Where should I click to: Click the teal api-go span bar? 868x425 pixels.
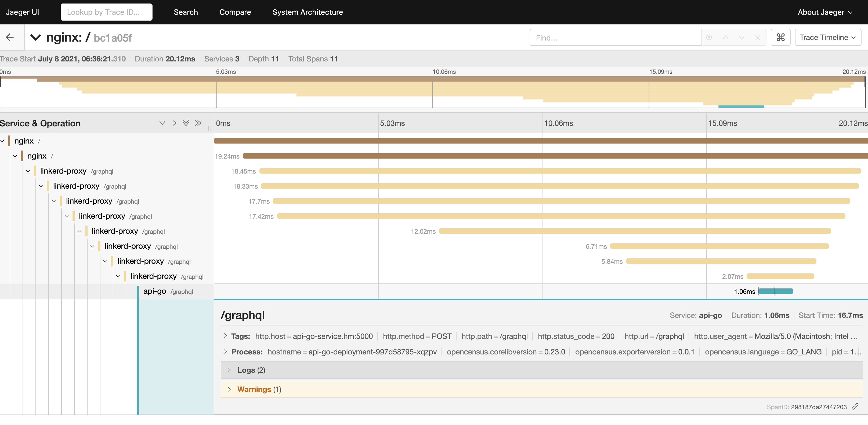tap(776, 291)
